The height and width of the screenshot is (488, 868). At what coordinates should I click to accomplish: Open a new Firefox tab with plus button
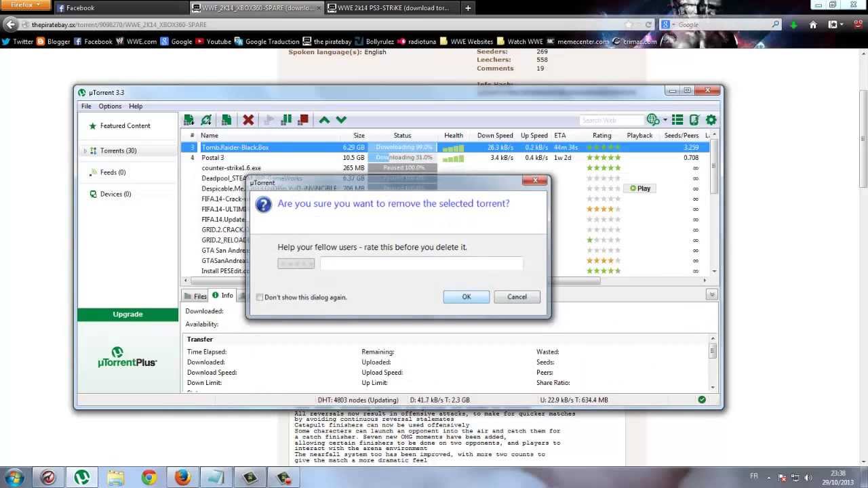pos(467,8)
